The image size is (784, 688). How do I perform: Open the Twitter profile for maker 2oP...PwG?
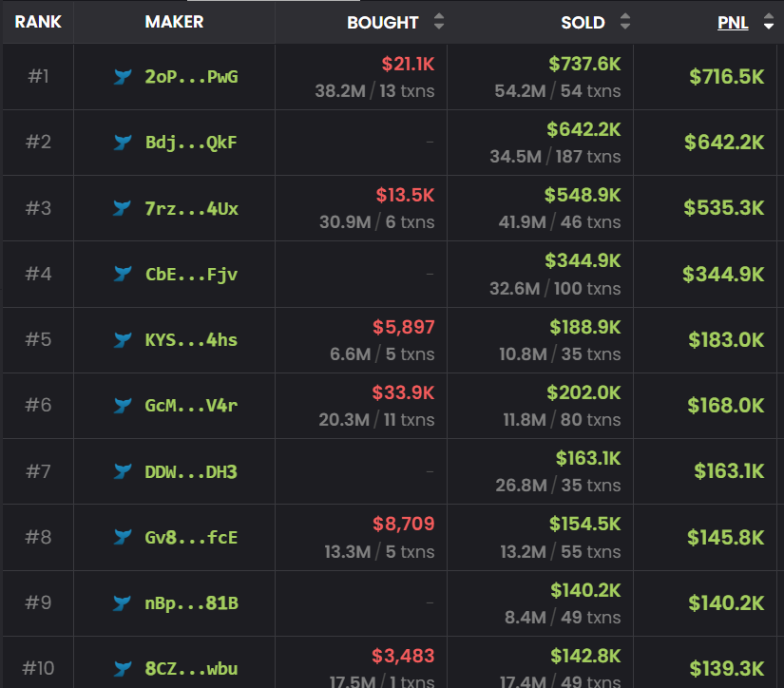(x=123, y=77)
